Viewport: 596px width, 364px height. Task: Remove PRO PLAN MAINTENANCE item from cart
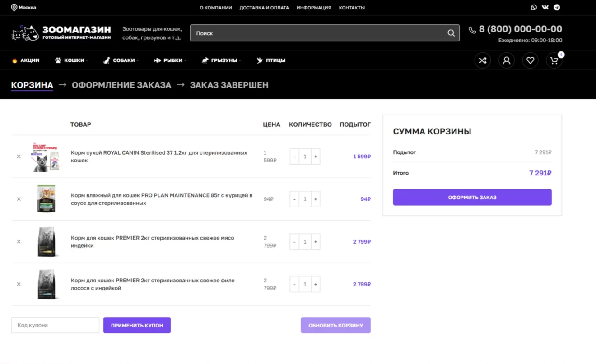click(19, 199)
